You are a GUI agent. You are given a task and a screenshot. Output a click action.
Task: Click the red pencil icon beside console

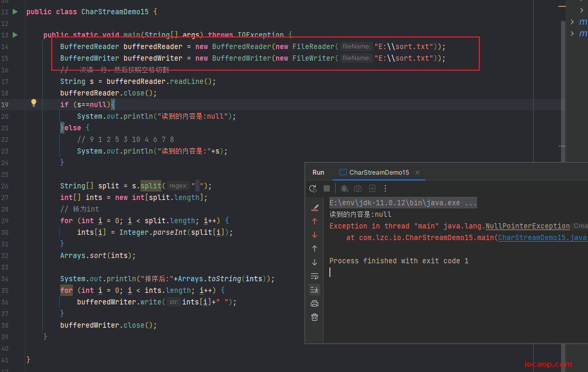coord(315,207)
